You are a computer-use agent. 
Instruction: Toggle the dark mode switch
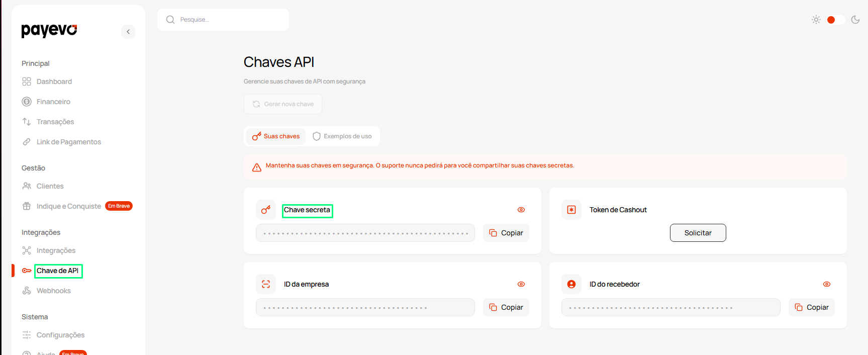pos(836,20)
